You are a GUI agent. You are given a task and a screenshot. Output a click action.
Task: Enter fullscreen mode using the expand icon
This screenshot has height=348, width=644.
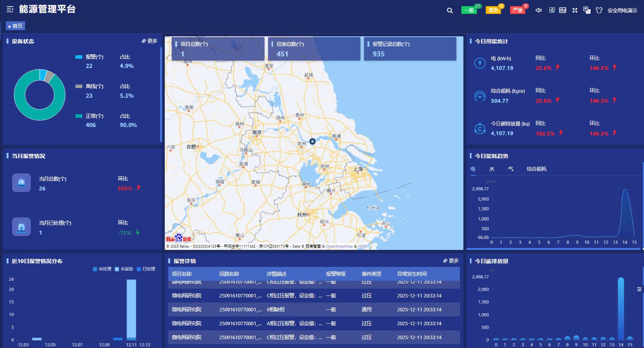575,10
